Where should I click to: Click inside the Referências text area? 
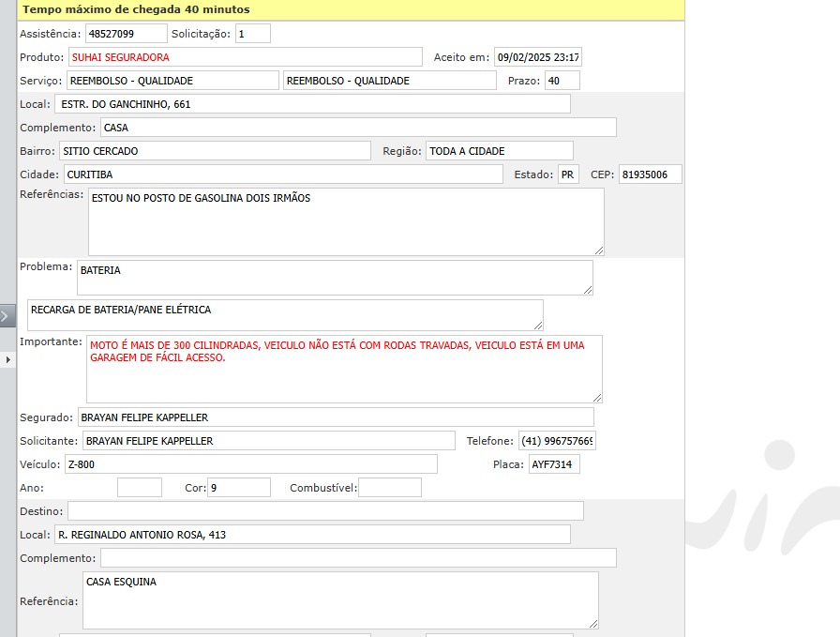(x=345, y=222)
